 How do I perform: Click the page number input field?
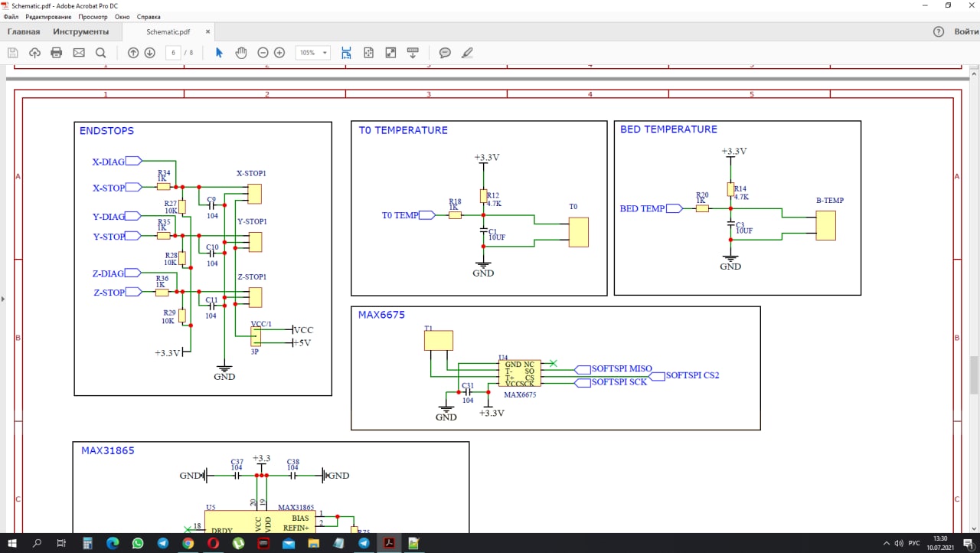[173, 53]
